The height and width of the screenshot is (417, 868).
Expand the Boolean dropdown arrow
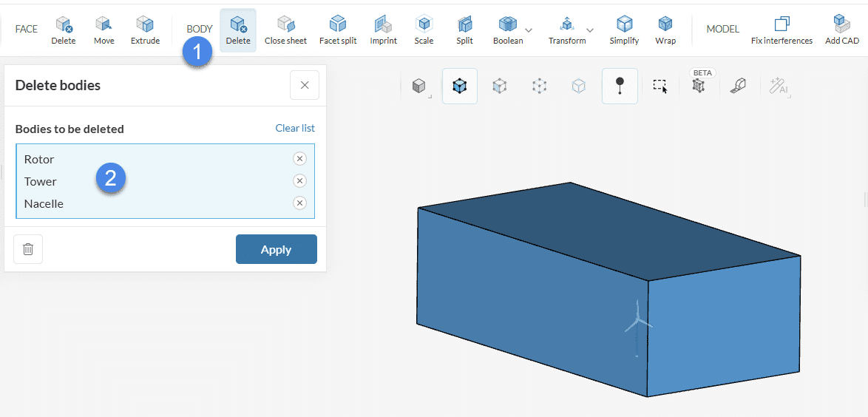pyautogui.click(x=529, y=30)
